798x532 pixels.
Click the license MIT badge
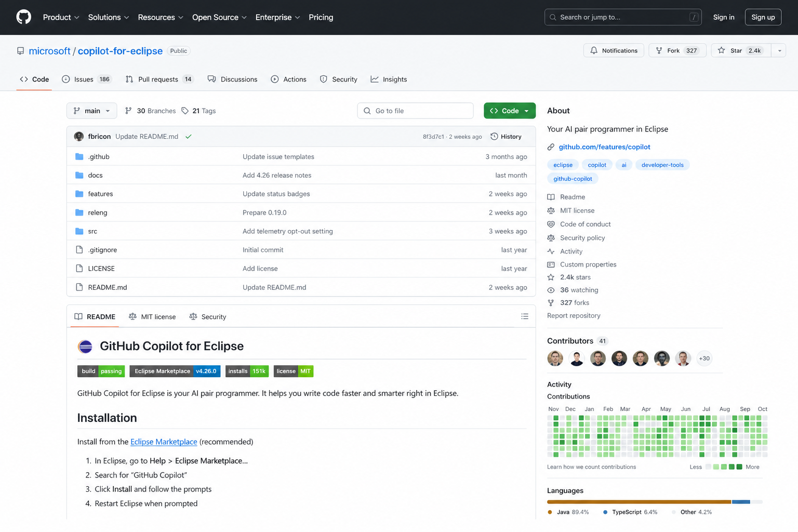point(294,371)
